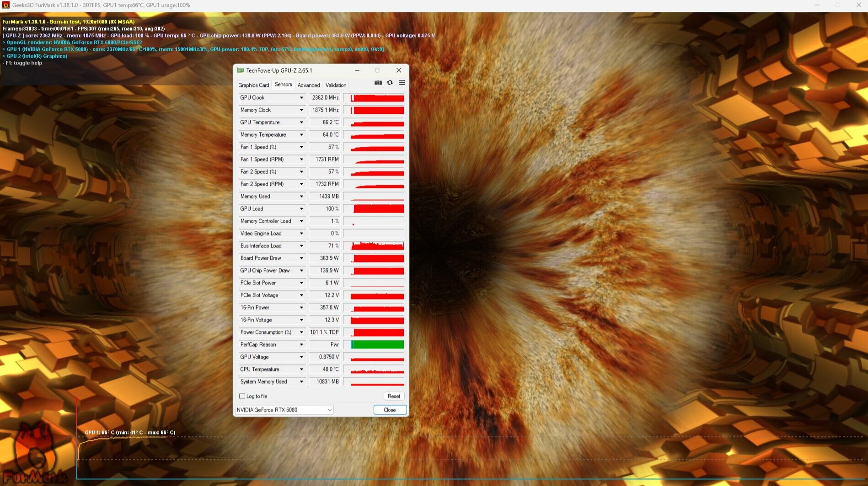Click the FurMark title bar app icon
This screenshot has width=868, height=486.
coord(6,5)
